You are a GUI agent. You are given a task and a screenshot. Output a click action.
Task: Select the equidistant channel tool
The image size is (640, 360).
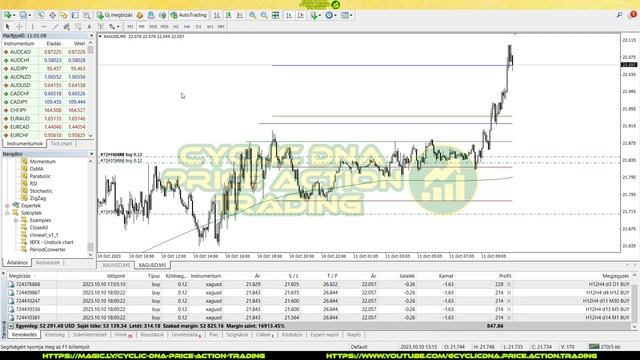pos(66,27)
